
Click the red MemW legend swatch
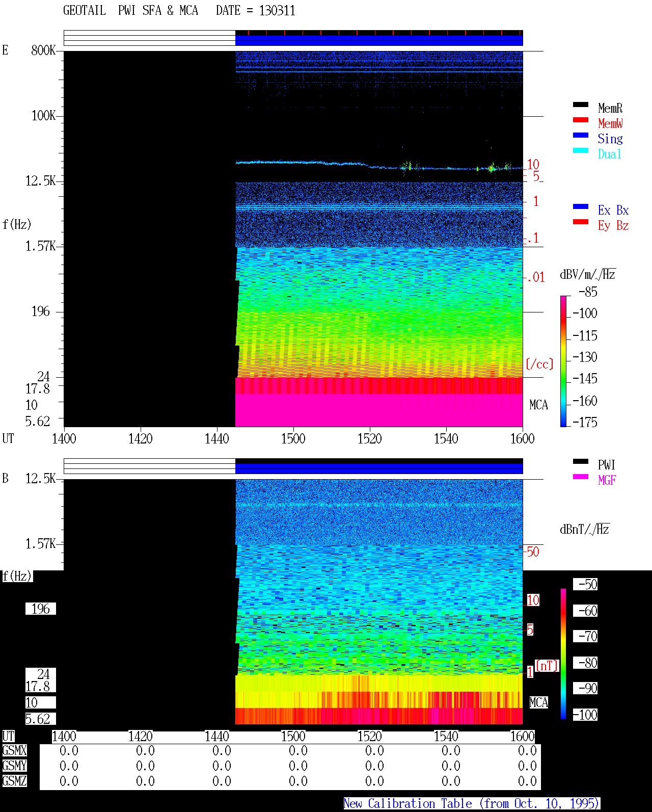(x=581, y=120)
